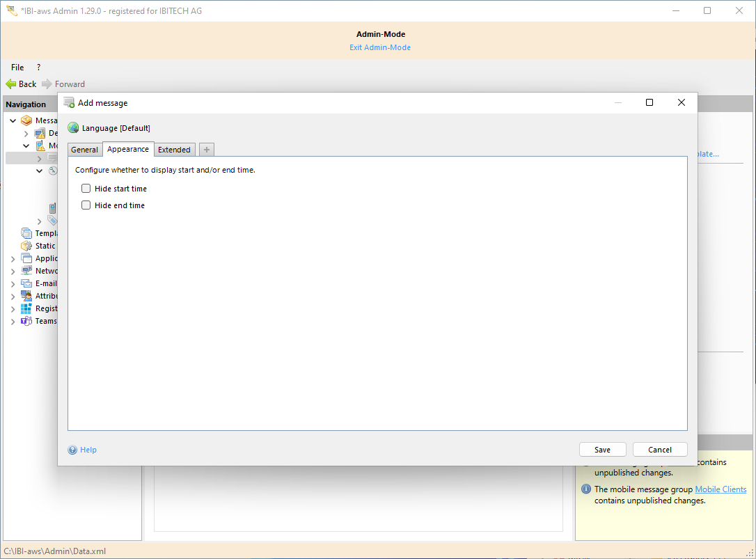Open the File menu

click(x=17, y=68)
